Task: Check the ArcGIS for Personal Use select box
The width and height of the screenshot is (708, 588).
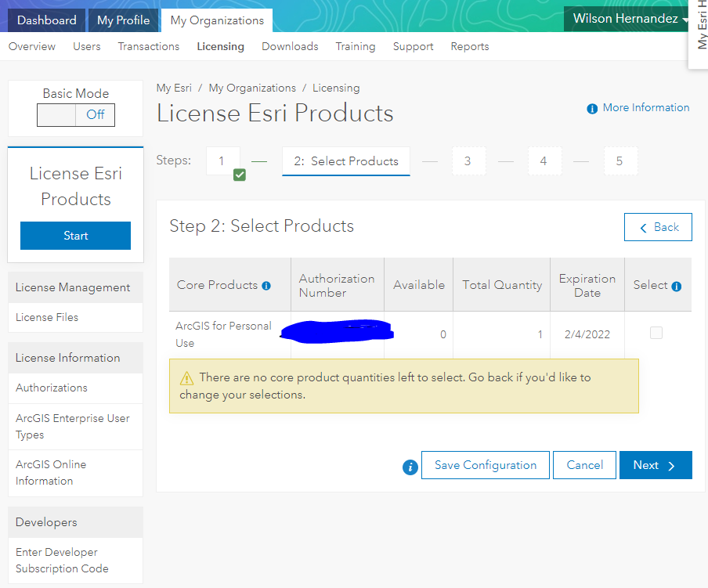Action: [x=656, y=333]
